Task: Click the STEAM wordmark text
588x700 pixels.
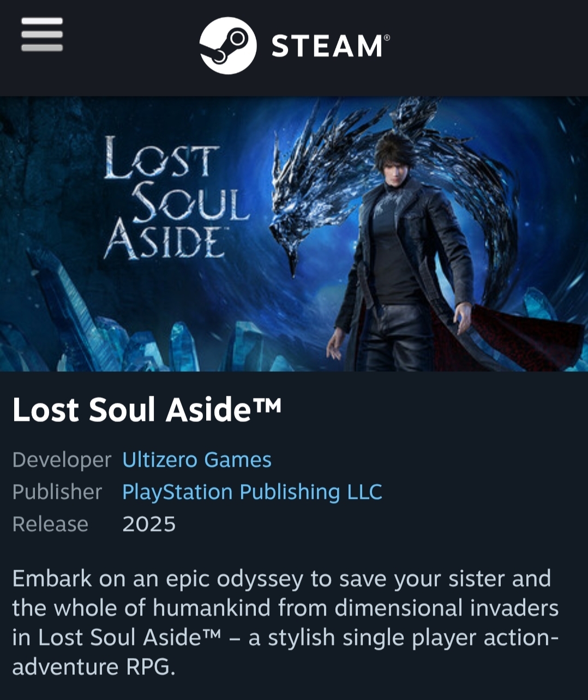Action: [x=327, y=46]
